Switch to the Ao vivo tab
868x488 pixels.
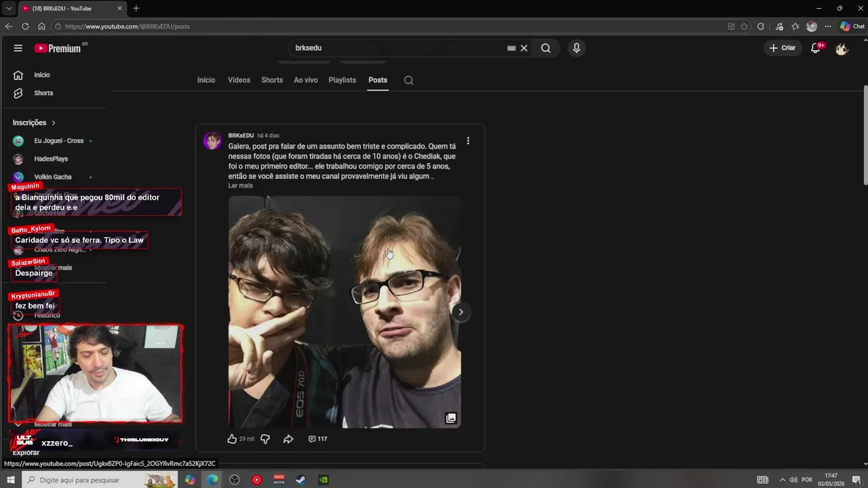coord(306,80)
